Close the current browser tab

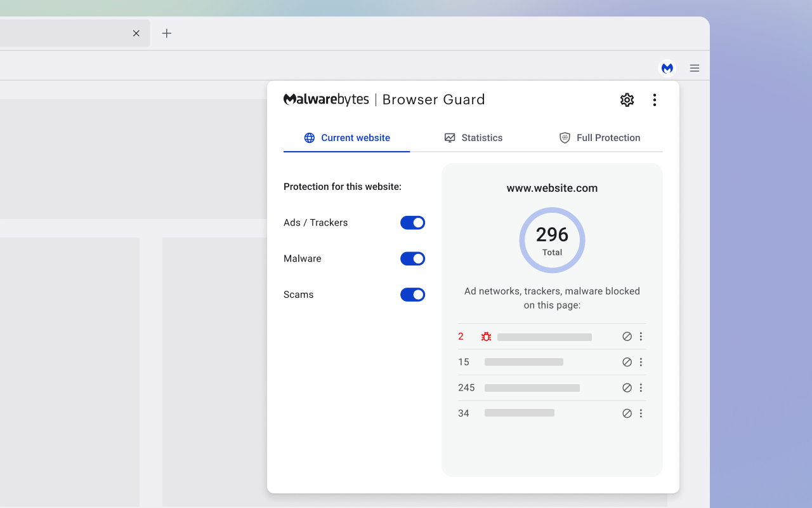coord(136,33)
